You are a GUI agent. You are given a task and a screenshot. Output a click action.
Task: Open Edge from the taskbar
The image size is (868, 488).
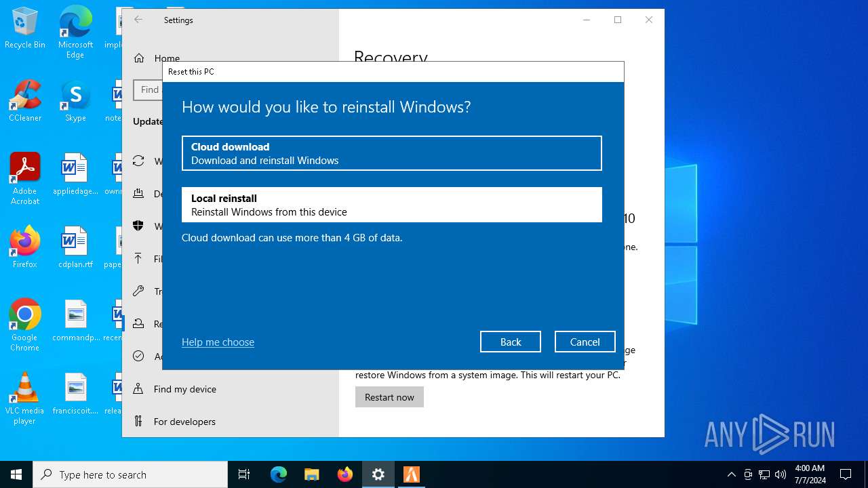pyautogui.click(x=279, y=474)
